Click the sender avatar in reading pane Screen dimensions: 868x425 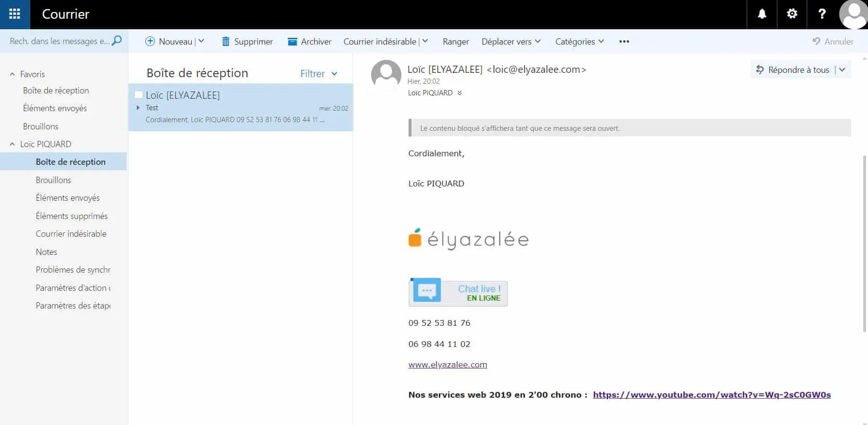coord(386,75)
